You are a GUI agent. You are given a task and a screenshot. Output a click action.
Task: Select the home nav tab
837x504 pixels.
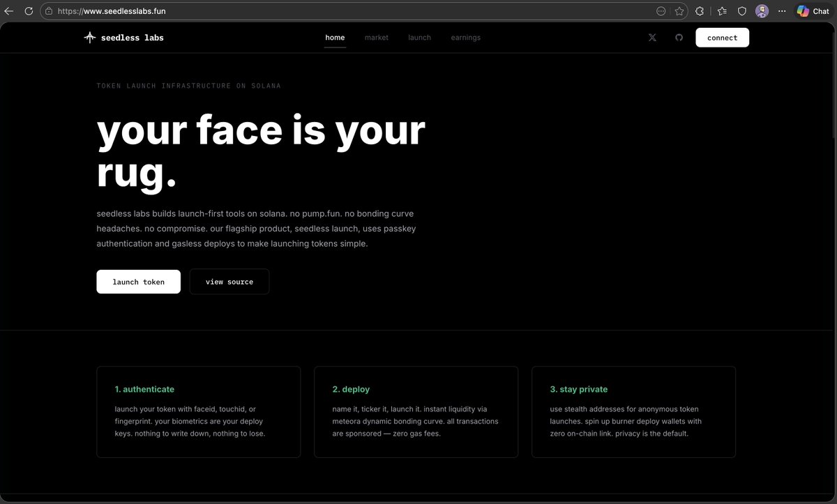pyautogui.click(x=335, y=38)
